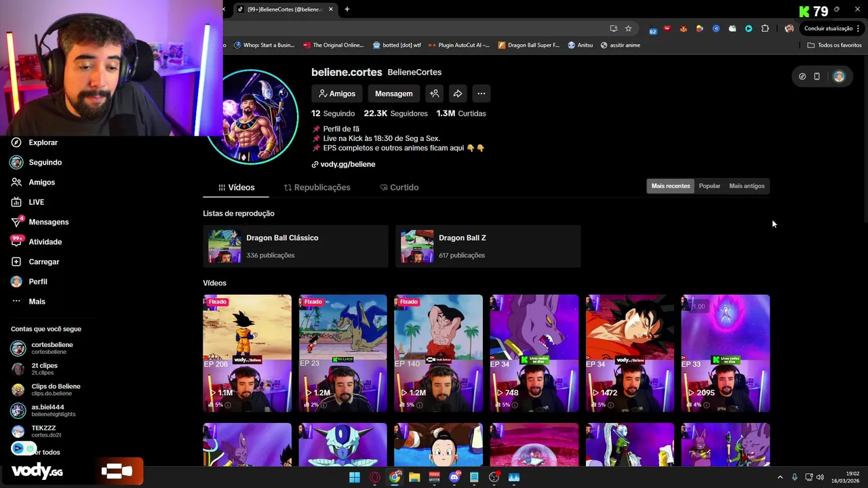Open Discord from the taskbar
Viewport: 868px width, 488px height.
[x=454, y=477]
